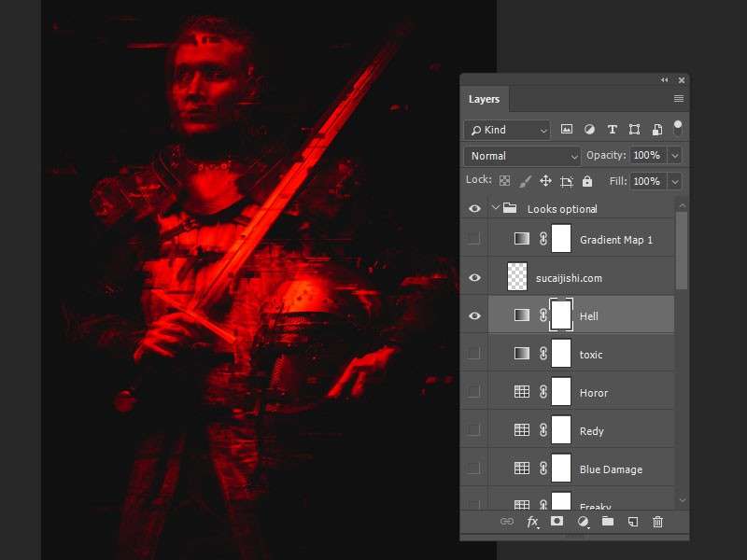Click the Opacity 100% value field
The image size is (747, 560).
point(648,156)
